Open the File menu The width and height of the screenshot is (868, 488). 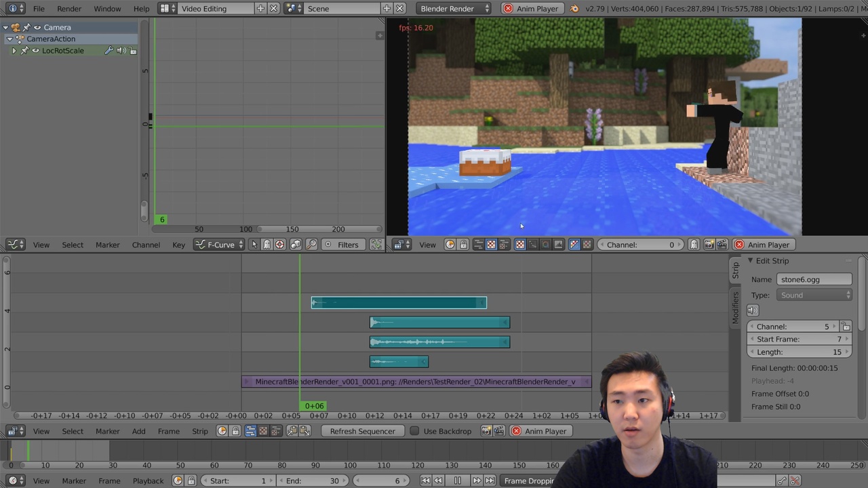pyautogui.click(x=39, y=9)
